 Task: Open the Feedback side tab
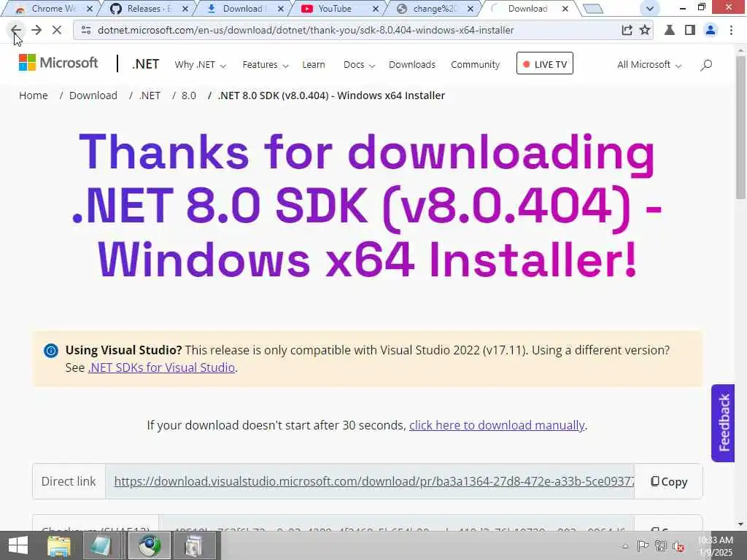point(723,423)
